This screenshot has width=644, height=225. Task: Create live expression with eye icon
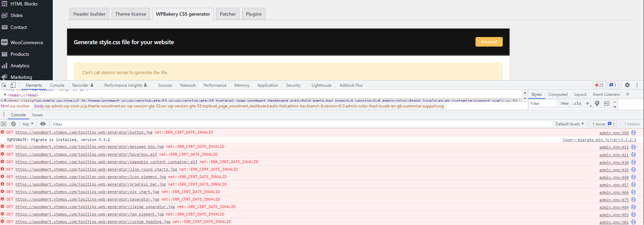tap(43, 124)
